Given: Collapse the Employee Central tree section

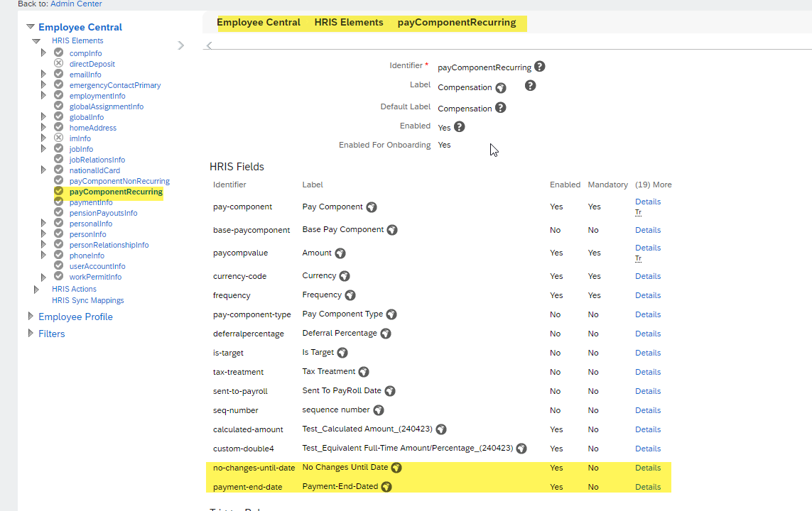Looking at the screenshot, I should [31, 26].
